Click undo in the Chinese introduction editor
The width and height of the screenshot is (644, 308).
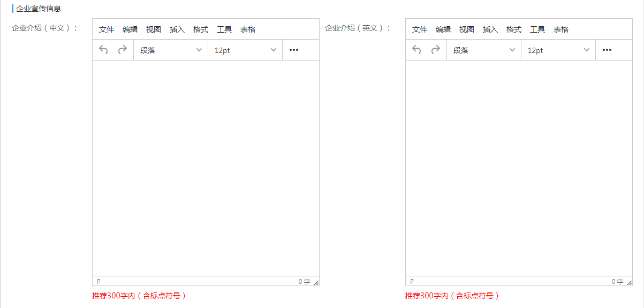click(104, 50)
